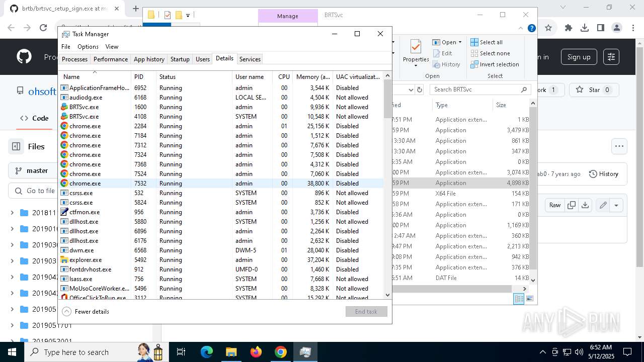Open Firefox from the taskbar
The height and width of the screenshot is (362, 644).
pyautogui.click(x=256, y=352)
